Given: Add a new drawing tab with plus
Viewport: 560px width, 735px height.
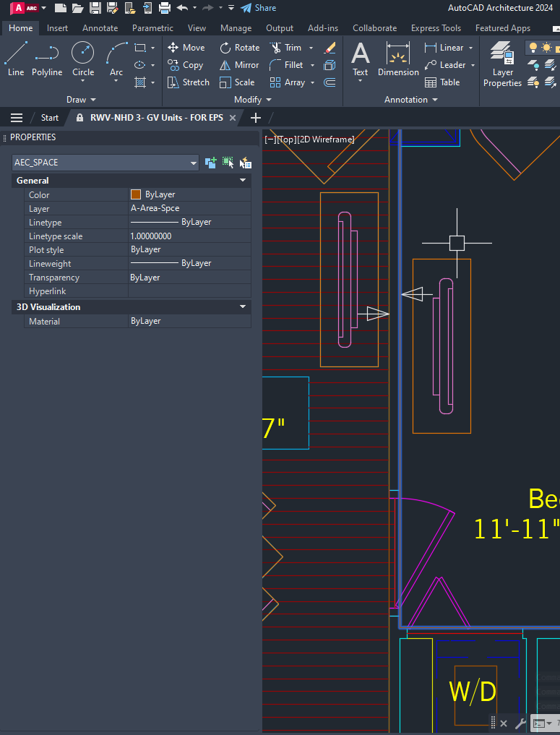Looking at the screenshot, I should (255, 118).
